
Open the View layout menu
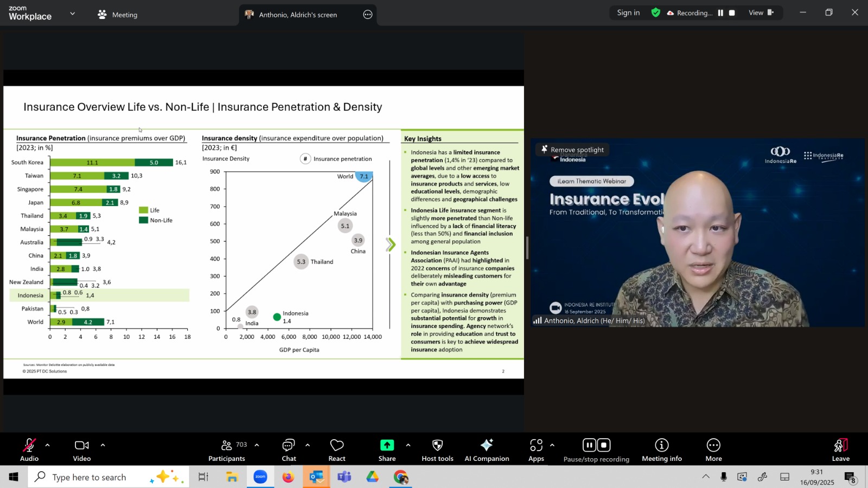pos(761,13)
